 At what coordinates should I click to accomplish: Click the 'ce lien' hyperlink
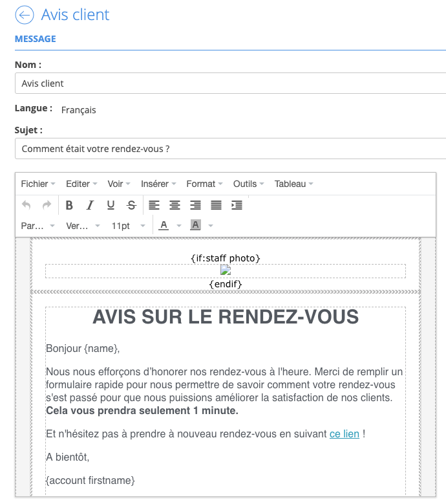coord(345,434)
